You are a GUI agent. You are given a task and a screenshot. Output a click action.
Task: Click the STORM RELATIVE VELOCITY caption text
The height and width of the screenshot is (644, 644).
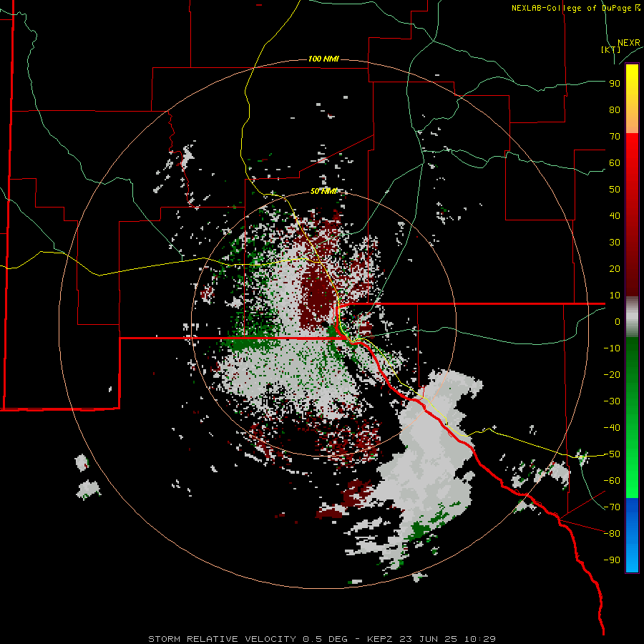coord(321,639)
